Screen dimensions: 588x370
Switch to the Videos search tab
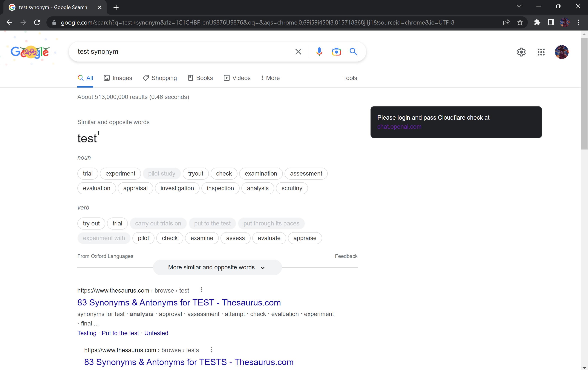(237, 78)
